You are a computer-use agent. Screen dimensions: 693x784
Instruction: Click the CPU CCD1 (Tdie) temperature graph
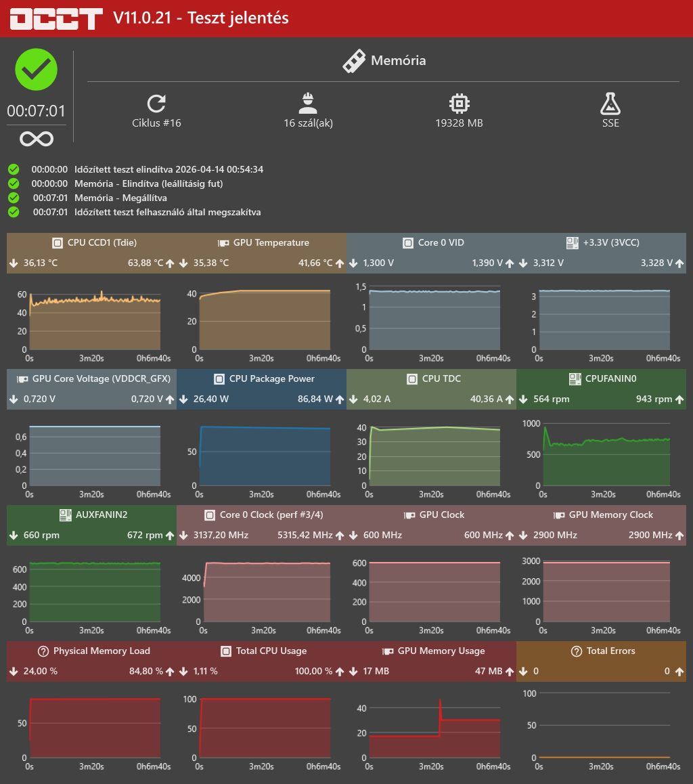point(95,320)
